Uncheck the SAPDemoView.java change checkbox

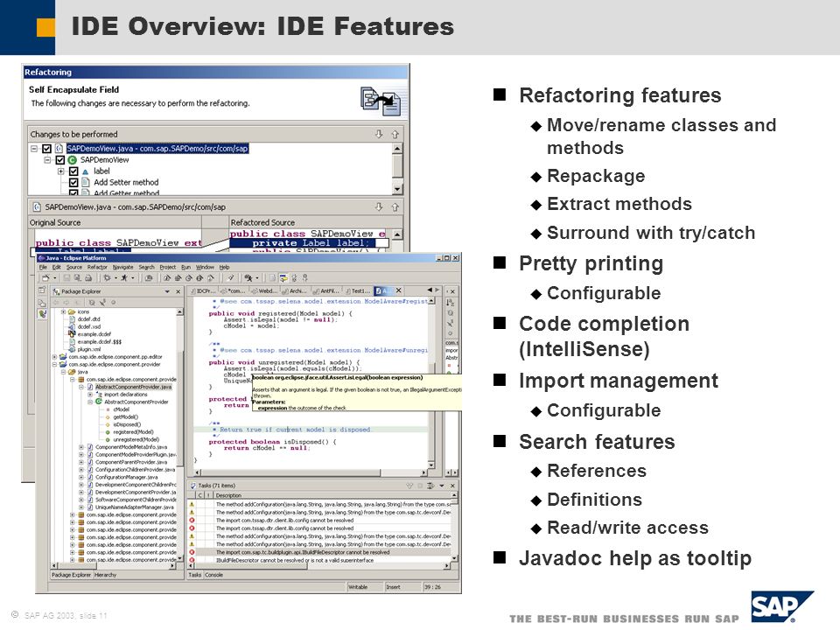point(46,149)
